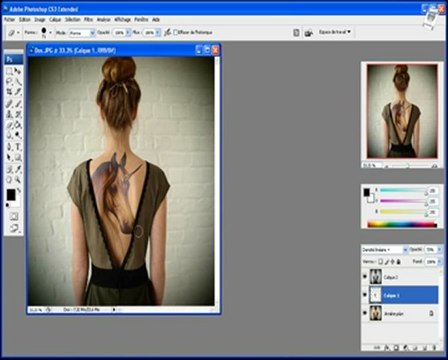Tick the Effacer de l'historique checkbox
Viewport: 448px width, 360px height.
(176, 33)
